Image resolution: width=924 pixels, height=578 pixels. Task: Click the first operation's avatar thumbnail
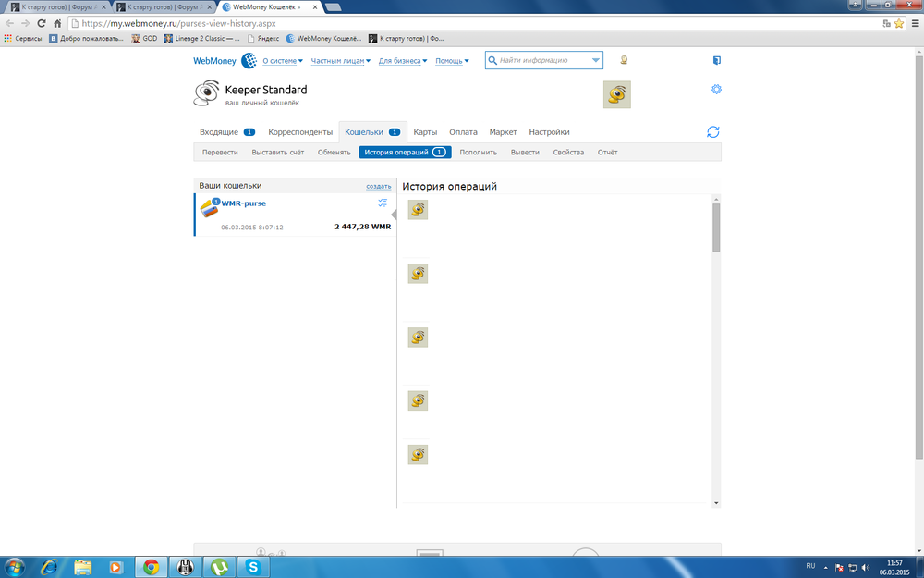418,210
